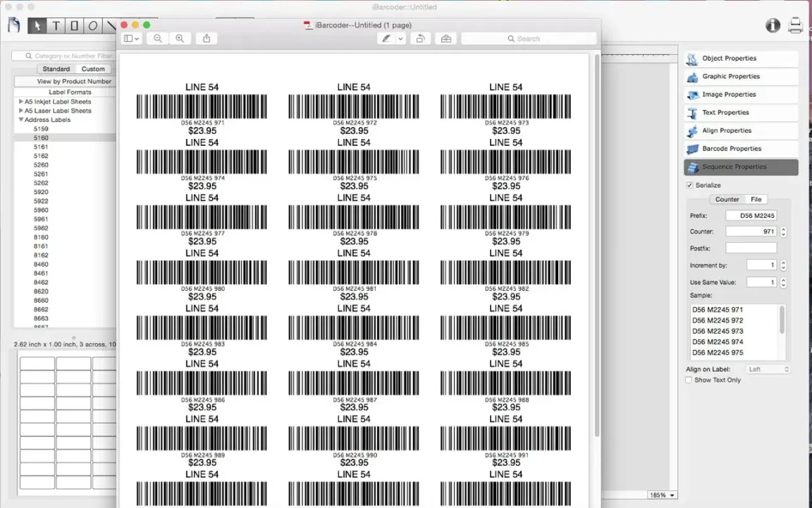Select the rectangle shape tool

pyautogui.click(x=74, y=25)
